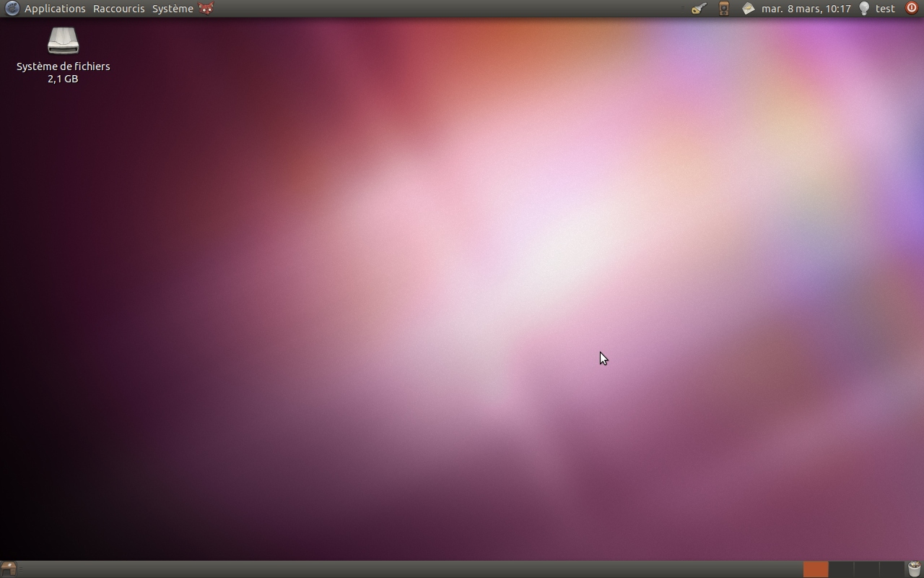924x578 pixels.
Task: Open the trash icon in bottom panel
Action: point(915,569)
